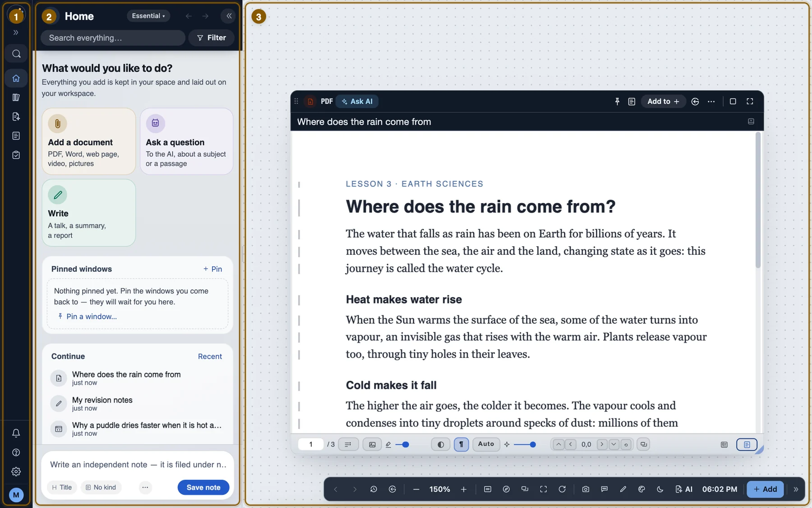Select the pencil draw tool in bottom toolbar
The width and height of the screenshot is (812, 508).
(623, 489)
